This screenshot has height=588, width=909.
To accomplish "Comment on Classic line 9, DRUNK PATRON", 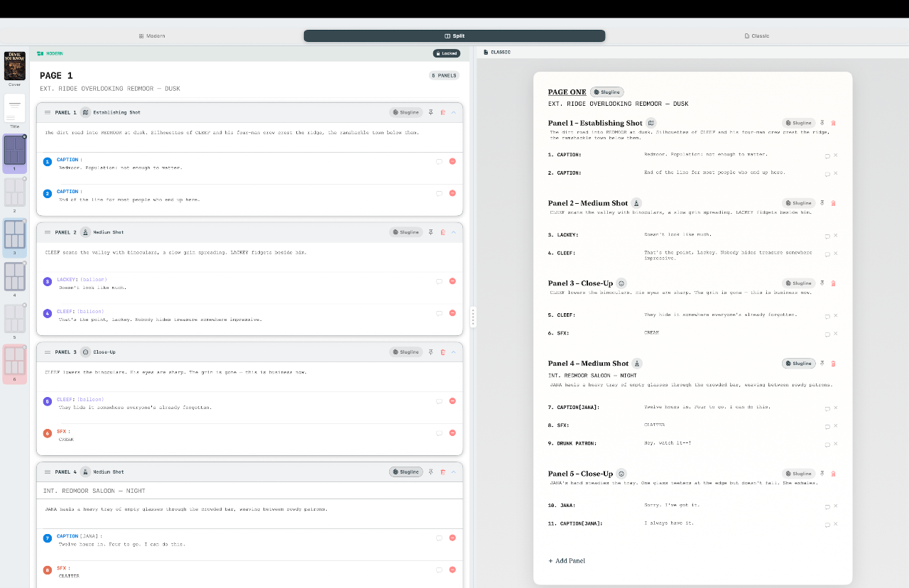I will coord(827,445).
